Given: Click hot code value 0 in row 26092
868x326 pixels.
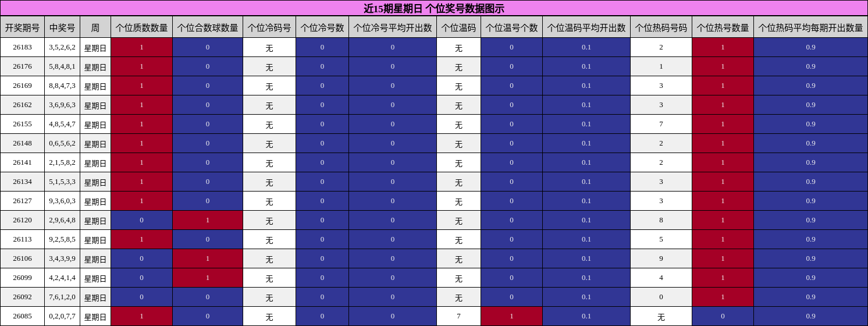Looking at the screenshot, I should (661, 297).
